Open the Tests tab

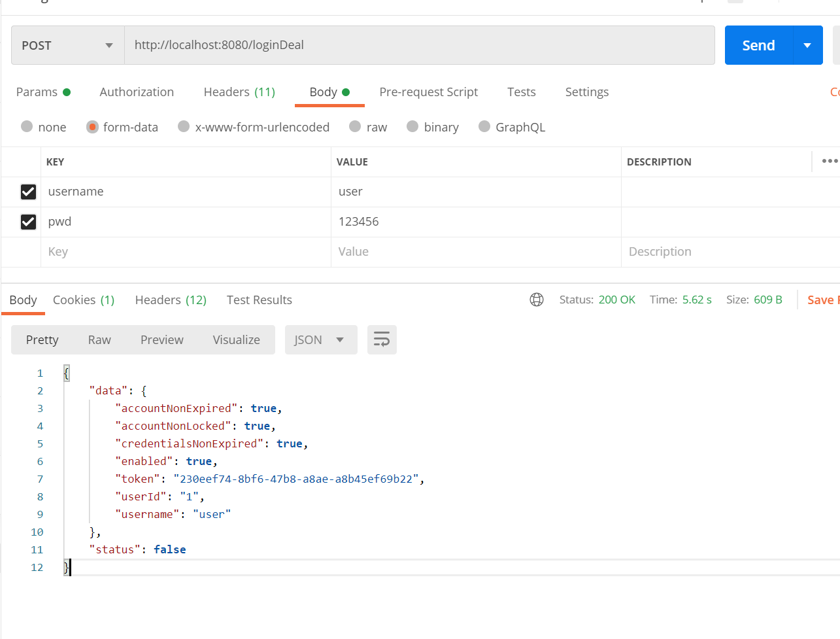[522, 92]
